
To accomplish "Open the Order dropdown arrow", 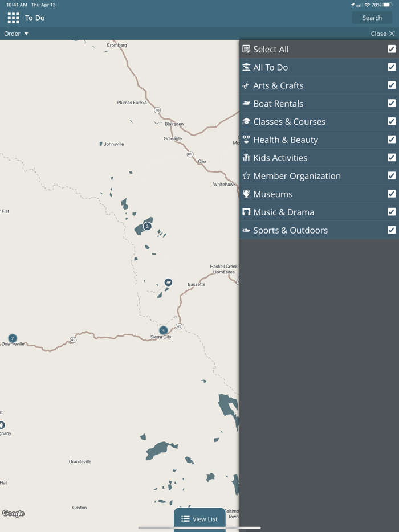I will point(26,34).
